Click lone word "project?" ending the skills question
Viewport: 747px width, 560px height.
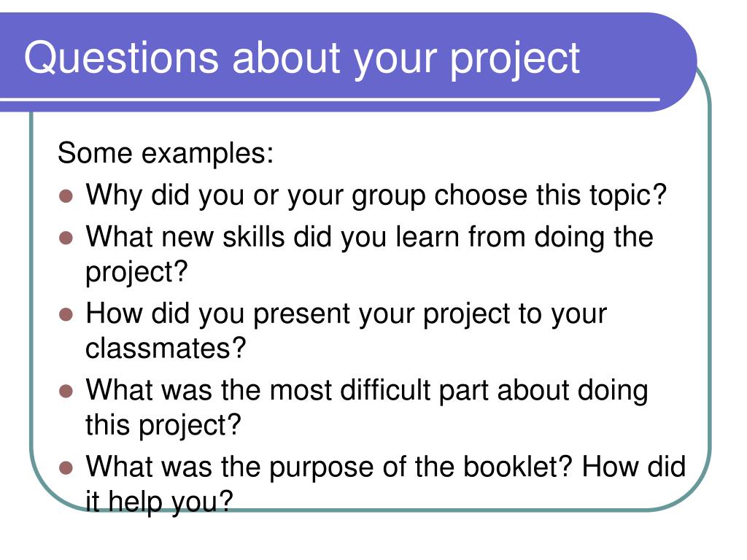point(136,273)
